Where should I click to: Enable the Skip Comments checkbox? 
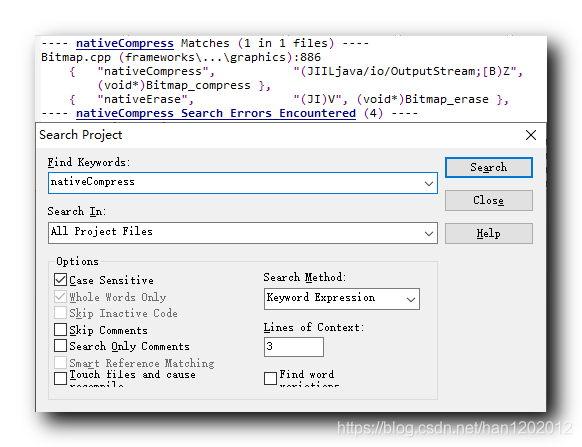click(x=60, y=330)
